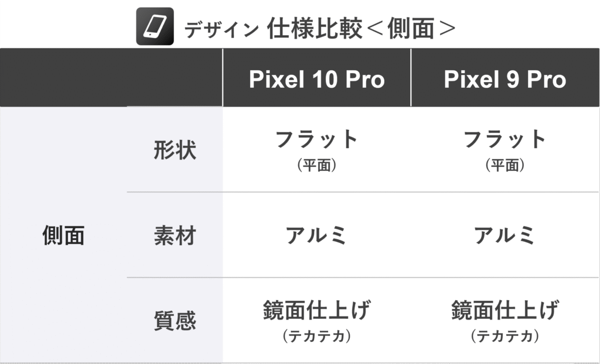Click the smartphone icon beside the title
The width and height of the screenshot is (600, 364).
[x=155, y=26]
